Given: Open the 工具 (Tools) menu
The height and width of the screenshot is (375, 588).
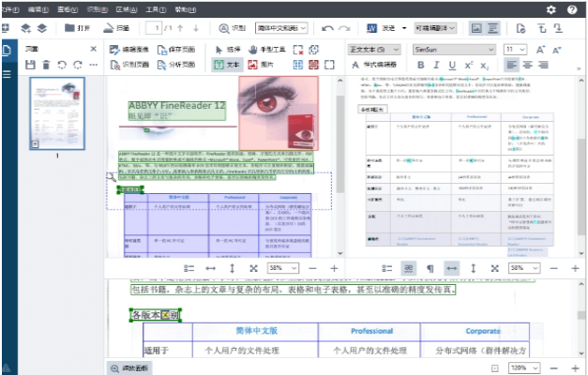Looking at the screenshot, I should (156, 9).
